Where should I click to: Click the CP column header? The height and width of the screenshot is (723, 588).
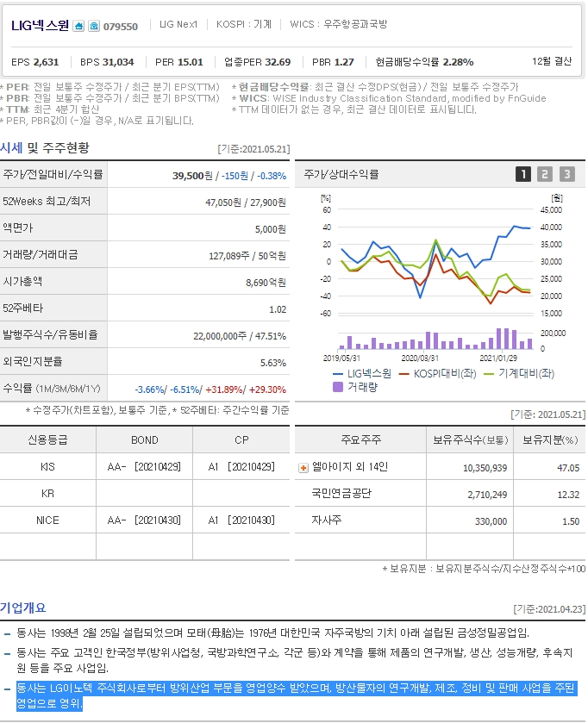(x=241, y=440)
